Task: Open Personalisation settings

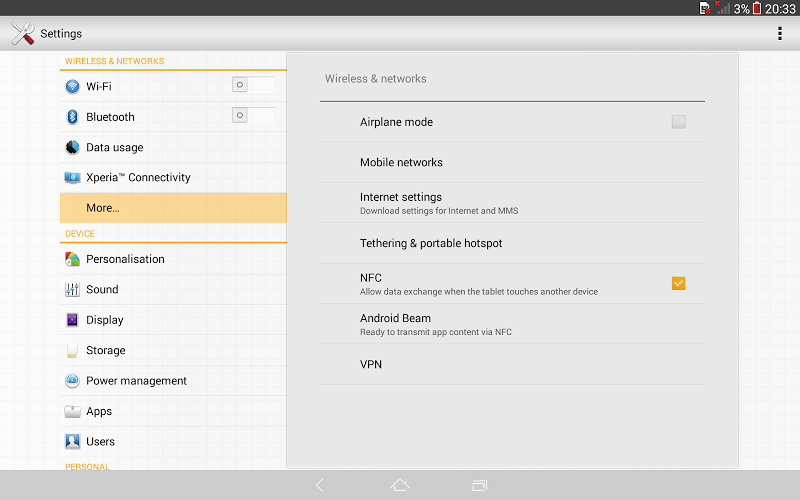Action: [x=173, y=259]
